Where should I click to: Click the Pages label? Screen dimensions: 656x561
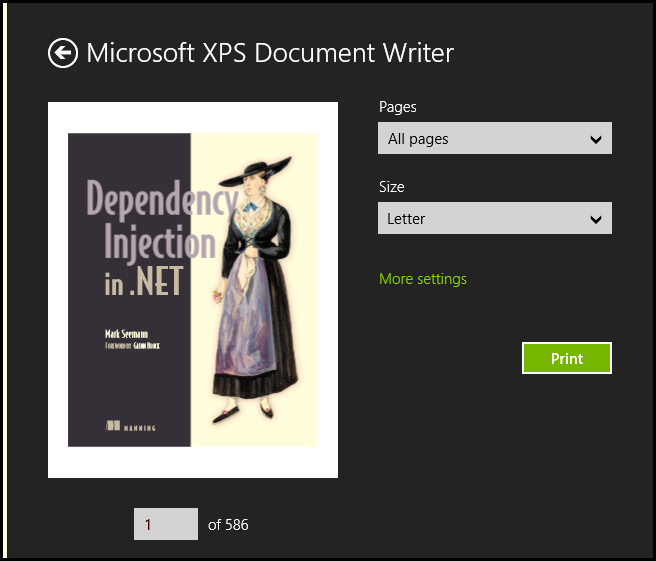[397, 107]
